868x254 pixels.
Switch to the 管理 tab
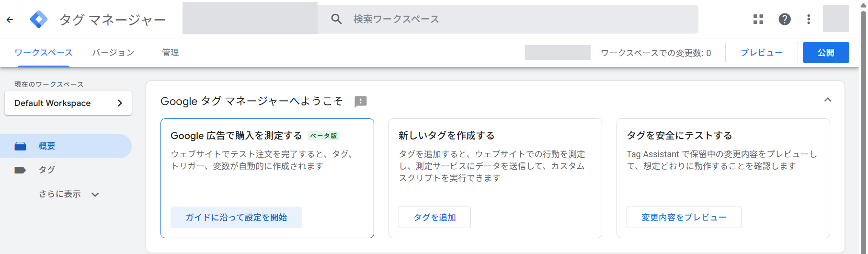click(x=170, y=53)
